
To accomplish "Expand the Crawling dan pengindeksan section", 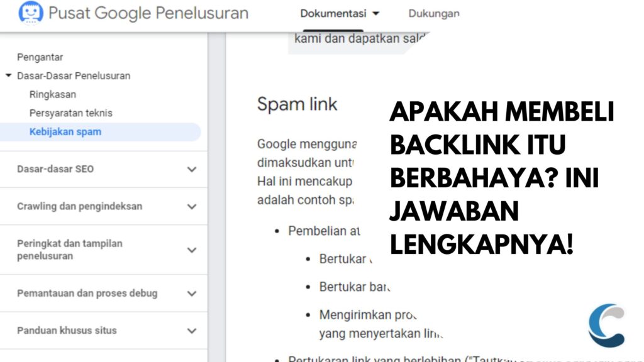I will pos(192,206).
